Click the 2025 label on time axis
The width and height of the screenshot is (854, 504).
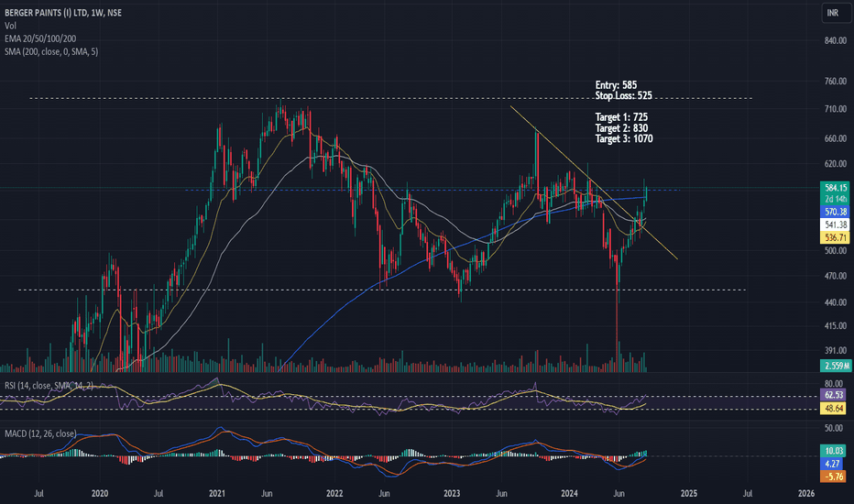[x=689, y=494]
